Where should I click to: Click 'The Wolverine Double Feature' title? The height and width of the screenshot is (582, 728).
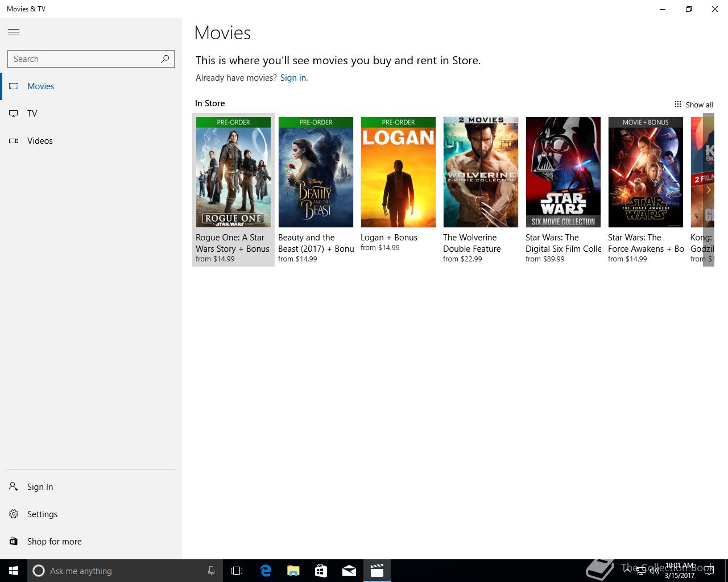pos(472,243)
